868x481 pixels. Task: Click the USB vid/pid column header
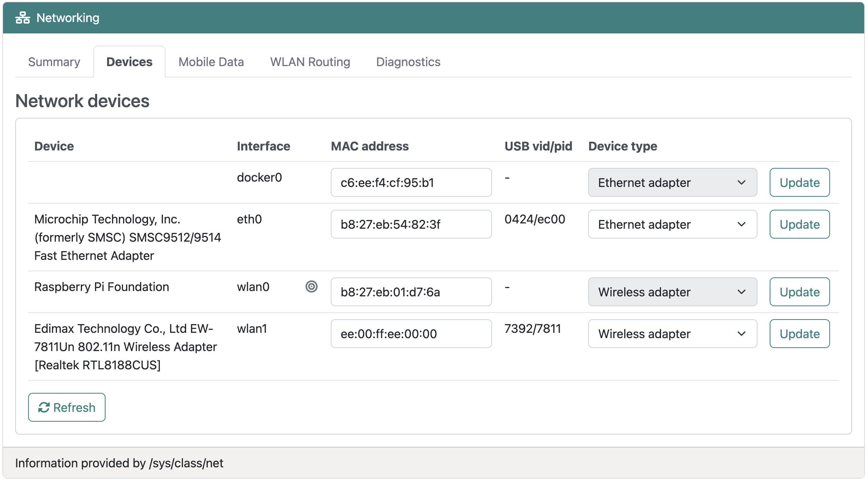click(x=538, y=146)
